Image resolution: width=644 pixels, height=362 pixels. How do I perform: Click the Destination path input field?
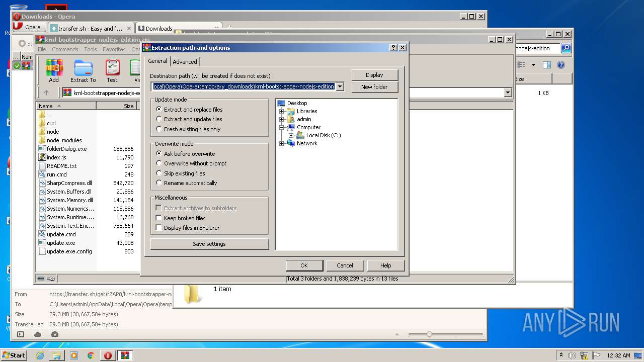click(244, 86)
